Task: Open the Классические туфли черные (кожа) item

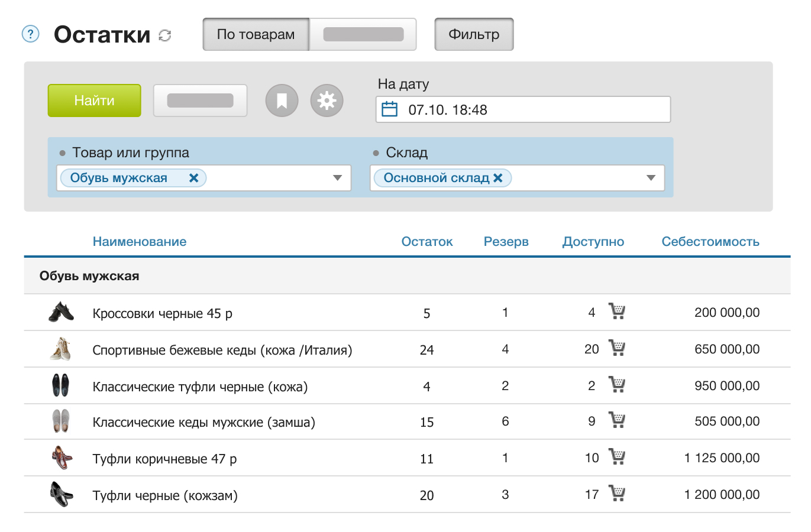Action: tap(200, 387)
